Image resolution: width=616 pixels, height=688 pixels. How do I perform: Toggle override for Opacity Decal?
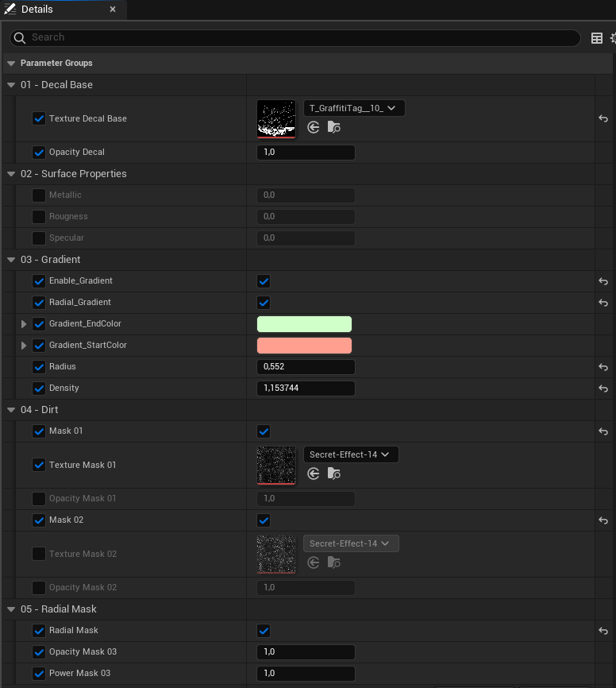39,153
